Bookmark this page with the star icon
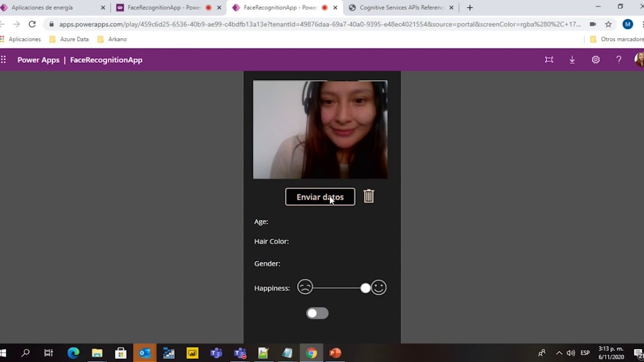Image resolution: width=644 pixels, height=362 pixels. [608, 24]
